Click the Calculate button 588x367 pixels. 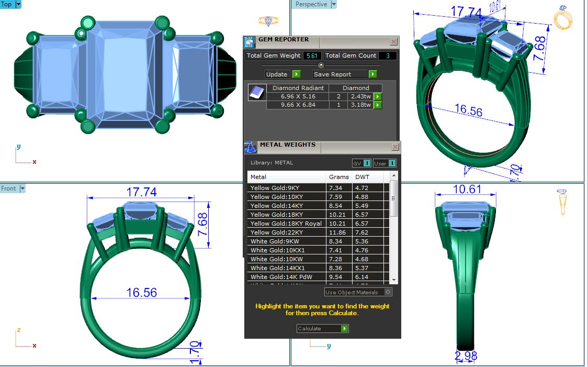(322, 328)
